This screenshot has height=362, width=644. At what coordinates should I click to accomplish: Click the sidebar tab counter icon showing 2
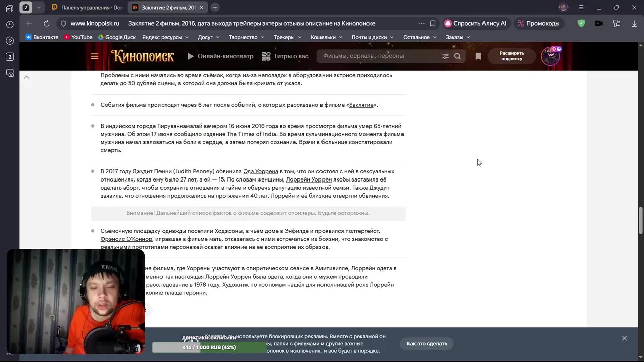click(9, 57)
